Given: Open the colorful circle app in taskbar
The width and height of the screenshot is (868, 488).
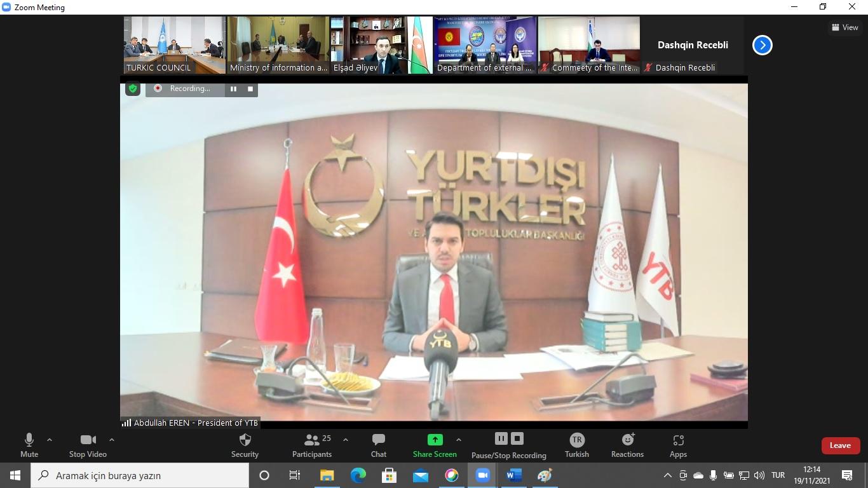Looking at the screenshot, I should 452,475.
